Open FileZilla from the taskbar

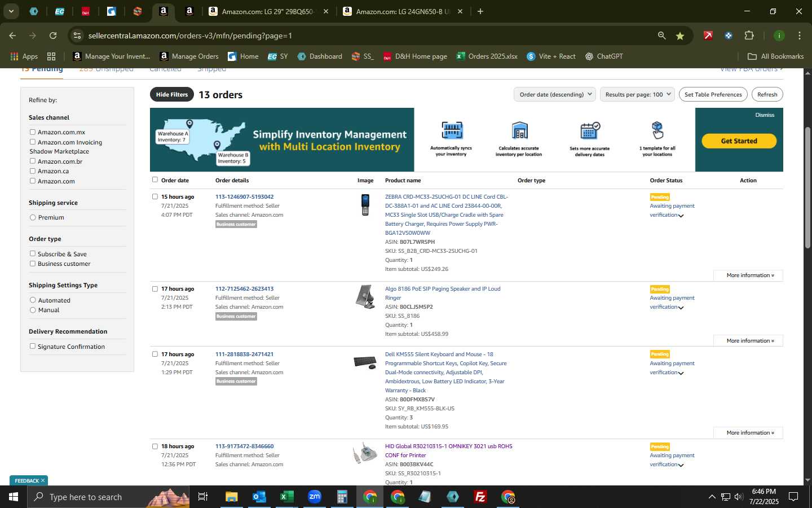(480, 497)
